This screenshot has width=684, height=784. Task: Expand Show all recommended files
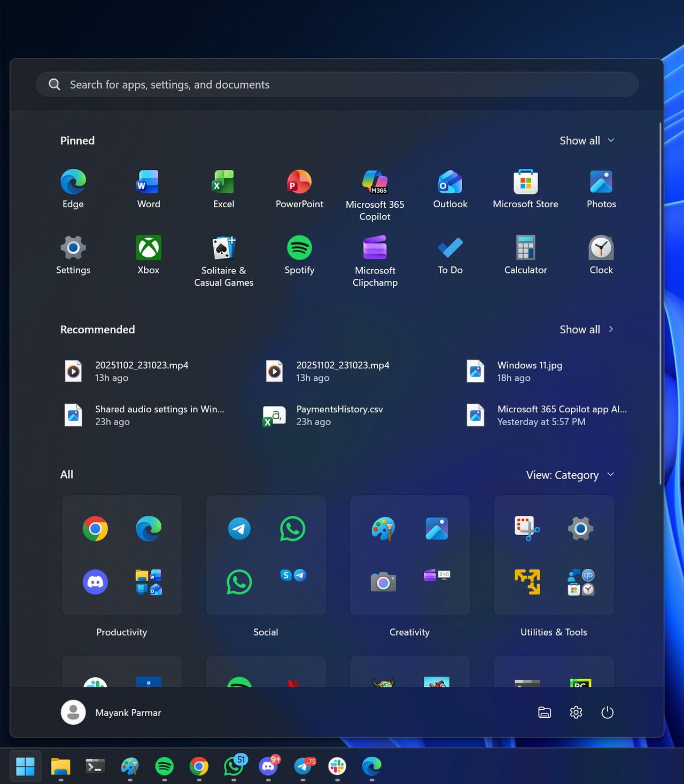(586, 330)
